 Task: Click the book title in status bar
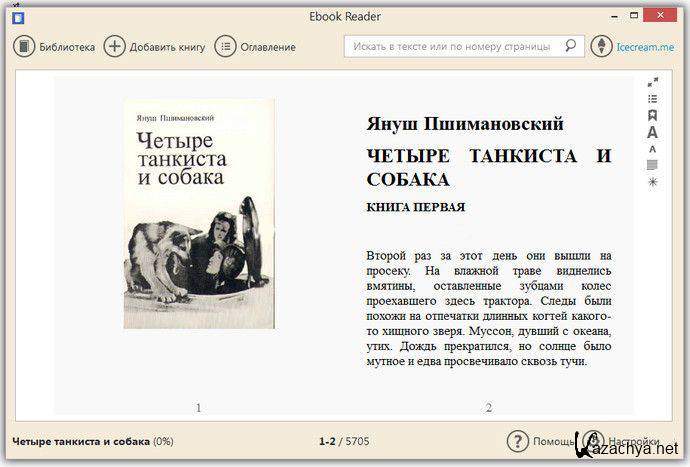(80, 441)
